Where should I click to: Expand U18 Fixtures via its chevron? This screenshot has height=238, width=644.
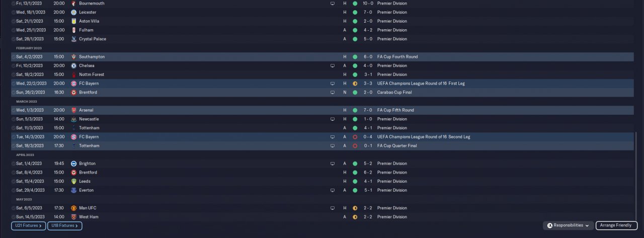point(78,226)
